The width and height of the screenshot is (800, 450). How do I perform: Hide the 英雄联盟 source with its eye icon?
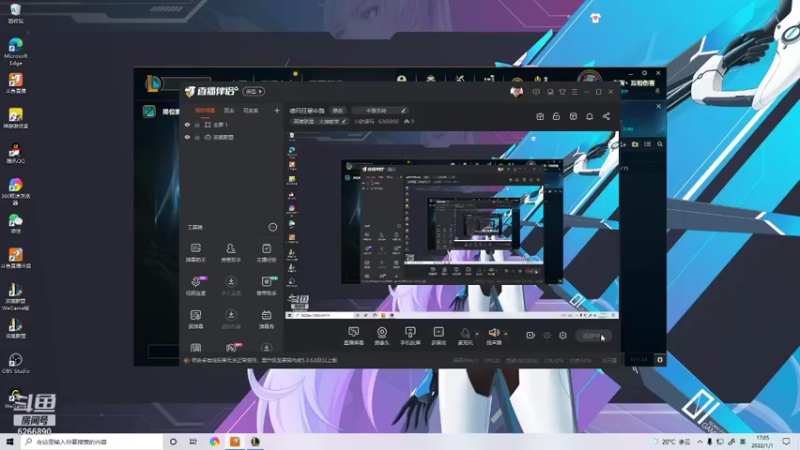click(187, 137)
